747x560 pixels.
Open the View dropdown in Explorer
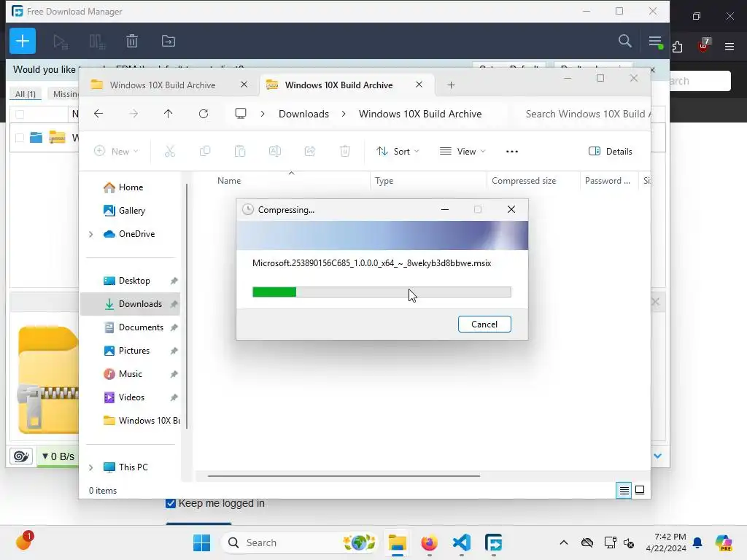click(462, 152)
